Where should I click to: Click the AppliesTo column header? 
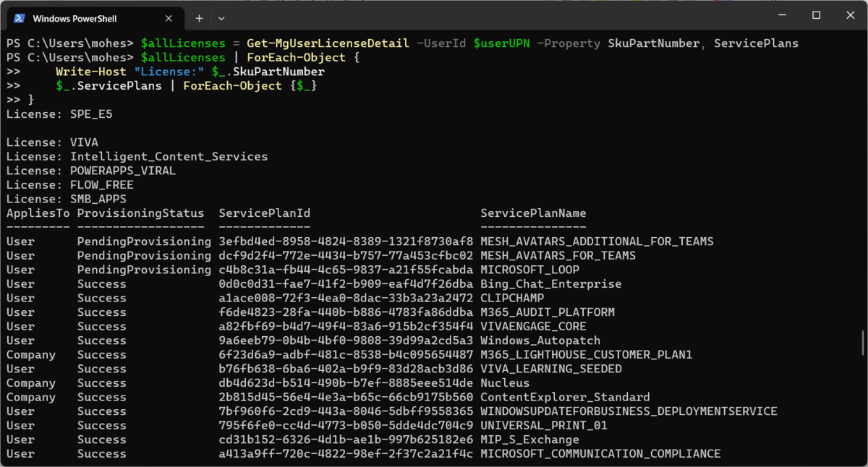(38, 213)
